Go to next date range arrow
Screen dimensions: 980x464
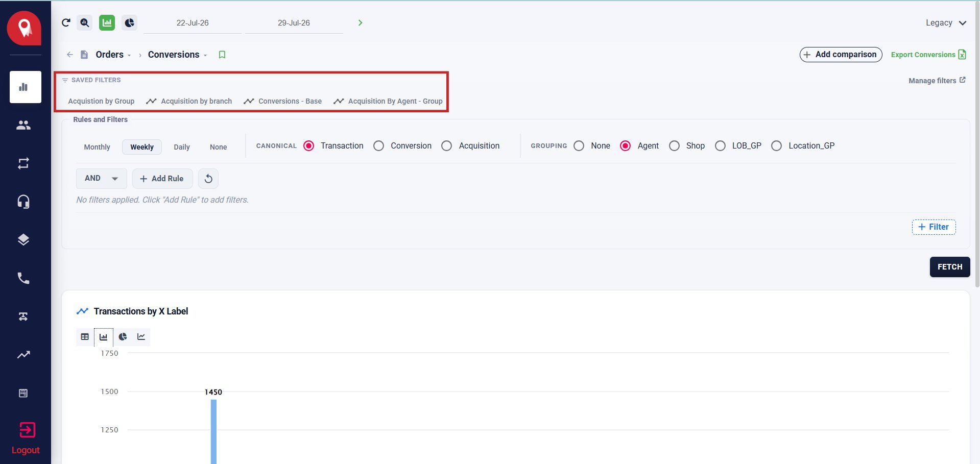click(x=360, y=22)
